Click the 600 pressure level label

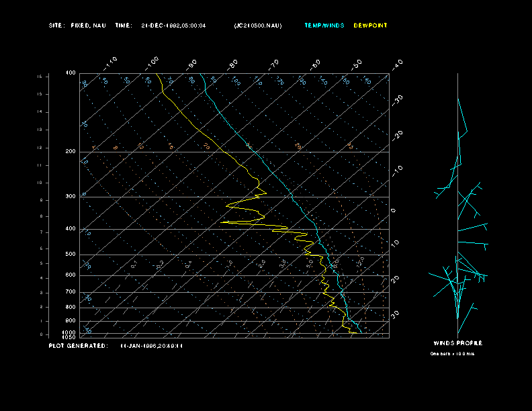(x=71, y=275)
